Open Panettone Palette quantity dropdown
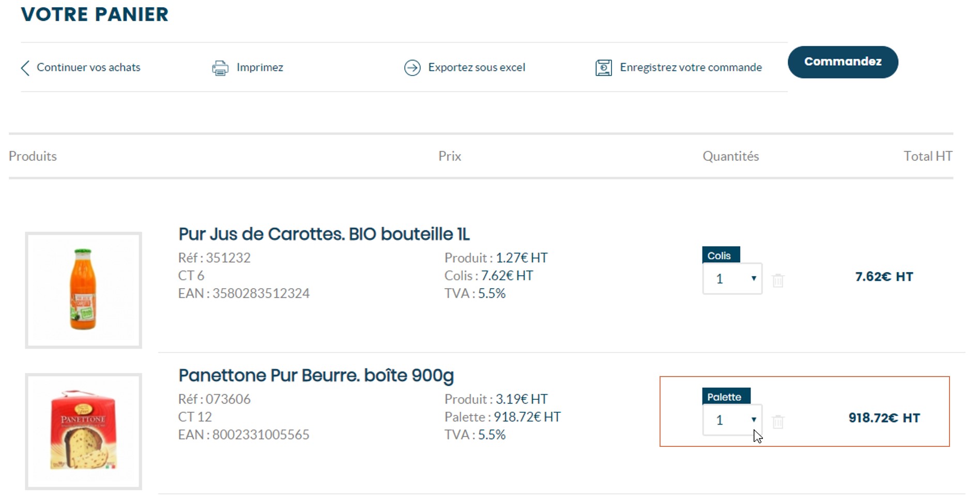 [x=732, y=420]
